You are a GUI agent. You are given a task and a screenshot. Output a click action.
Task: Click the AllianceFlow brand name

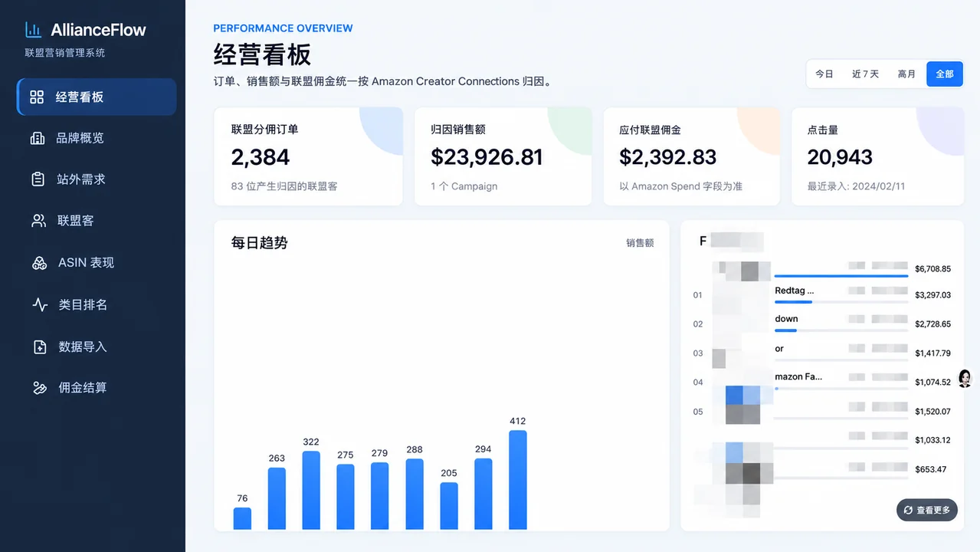98,30
